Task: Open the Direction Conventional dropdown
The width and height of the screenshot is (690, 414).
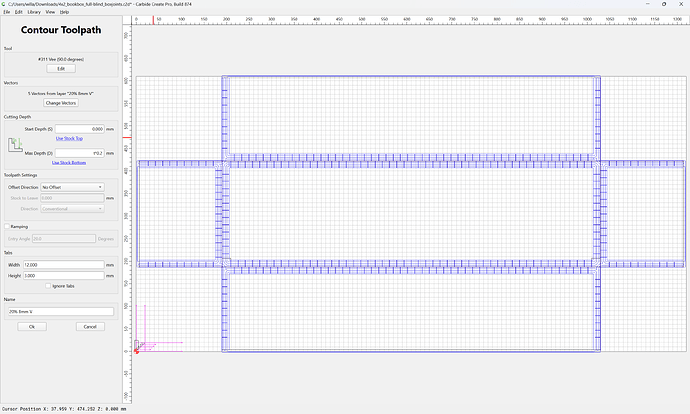Action: 73,209
